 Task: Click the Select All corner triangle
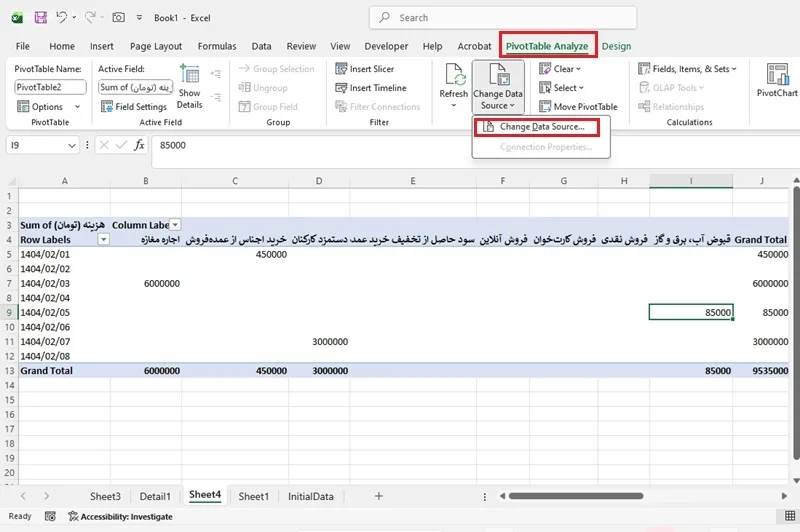click(x=11, y=182)
